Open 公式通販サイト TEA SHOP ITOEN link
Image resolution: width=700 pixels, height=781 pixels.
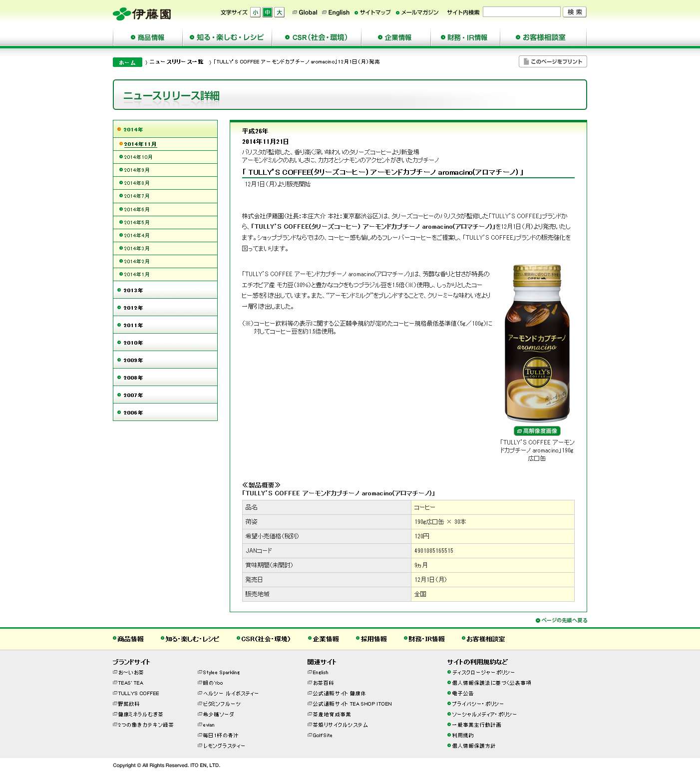[x=350, y=704]
